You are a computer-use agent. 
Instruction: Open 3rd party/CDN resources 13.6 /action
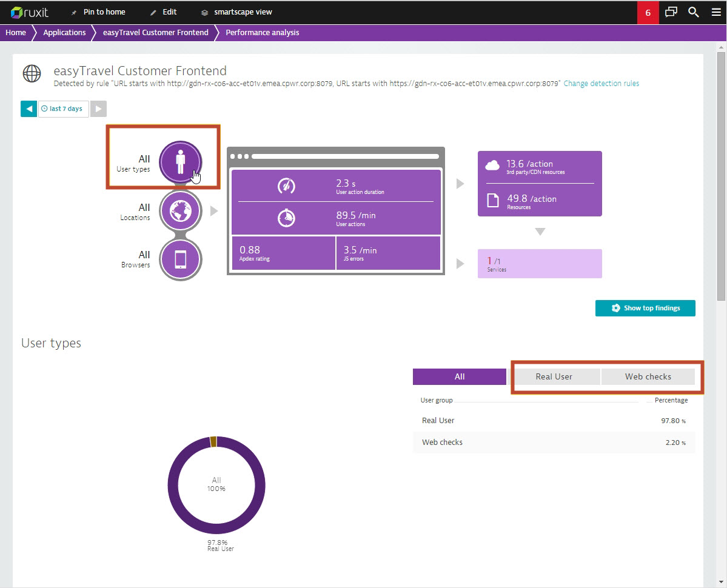[x=540, y=167]
